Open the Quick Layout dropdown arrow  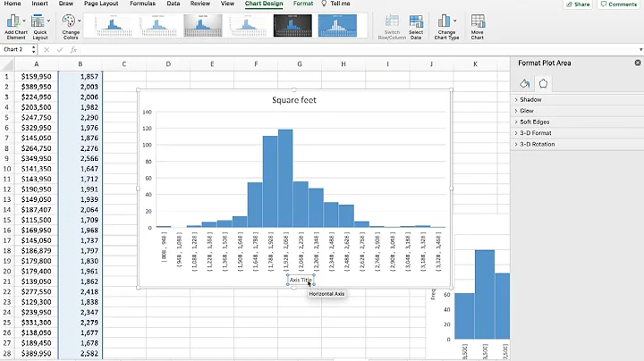click(48, 21)
